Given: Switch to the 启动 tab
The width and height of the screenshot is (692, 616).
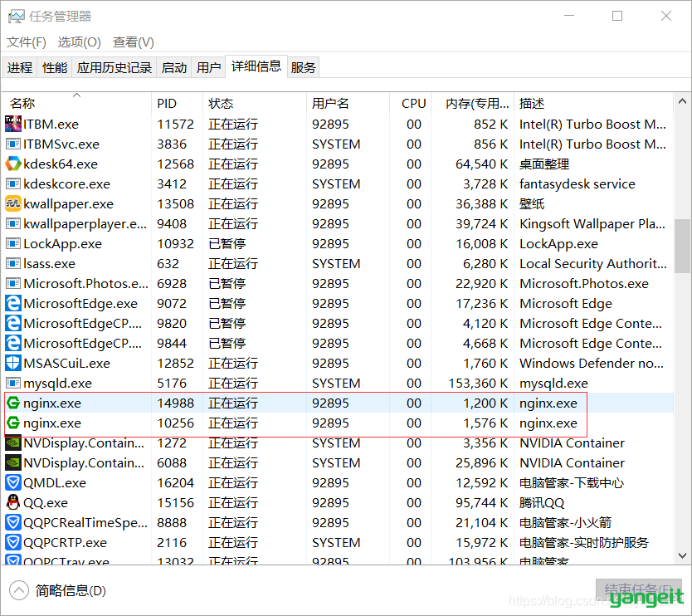Looking at the screenshot, I should (x=174, y=67).
